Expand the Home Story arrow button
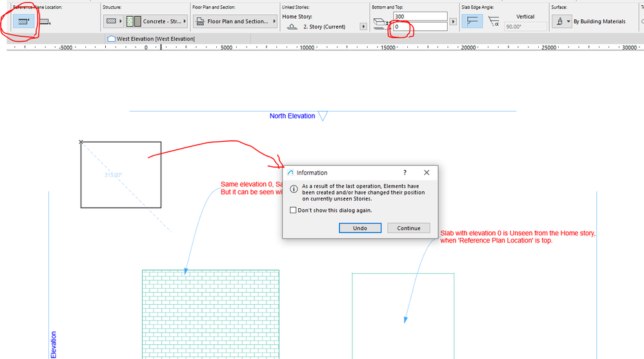The height and width of the screenshot is (359, 644). [363, 26]
